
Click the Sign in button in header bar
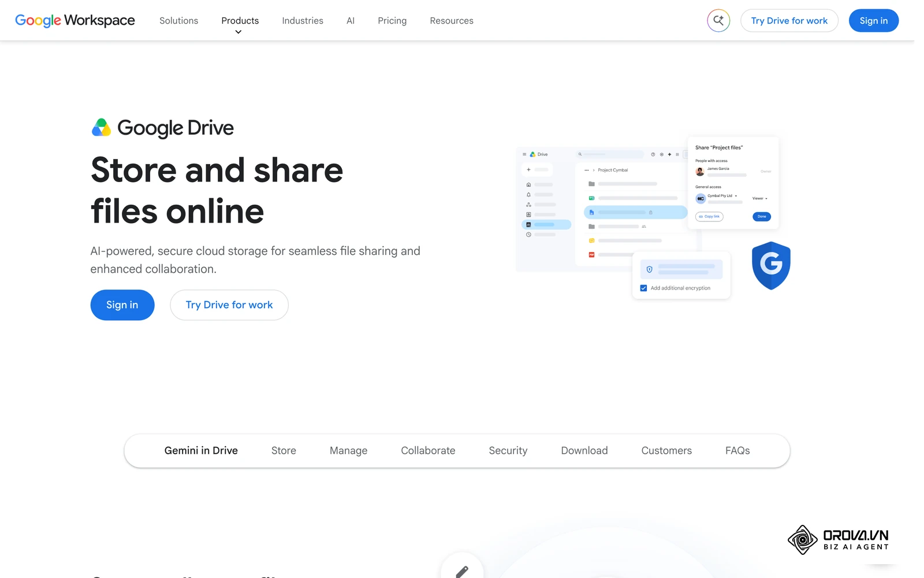[x=873, y=21]
